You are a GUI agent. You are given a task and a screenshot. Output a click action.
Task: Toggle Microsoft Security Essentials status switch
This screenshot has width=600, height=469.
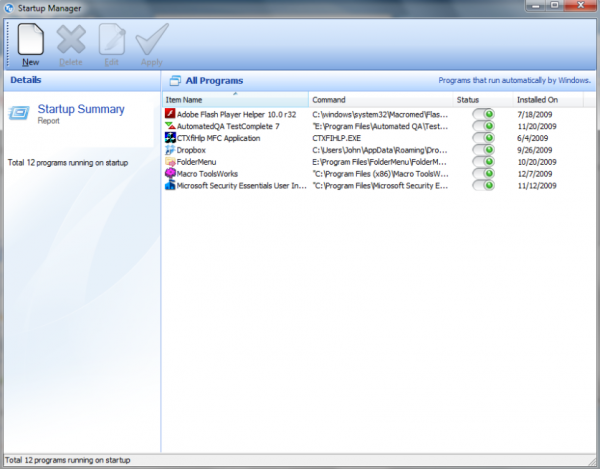483,185
